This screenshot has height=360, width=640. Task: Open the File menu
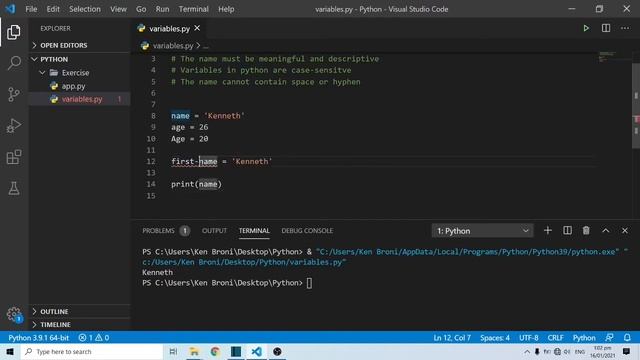[x=31, y=9]
